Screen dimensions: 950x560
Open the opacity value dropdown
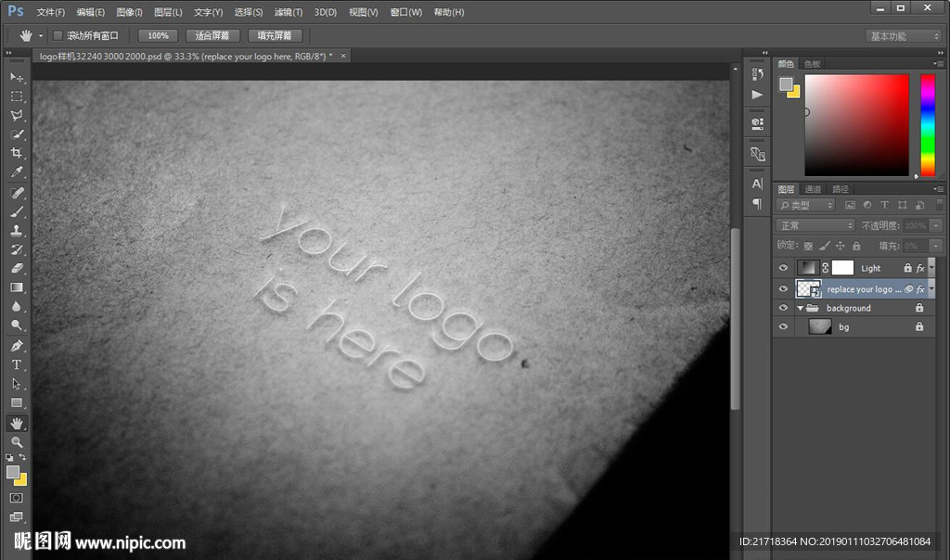[x=936, y=225]
